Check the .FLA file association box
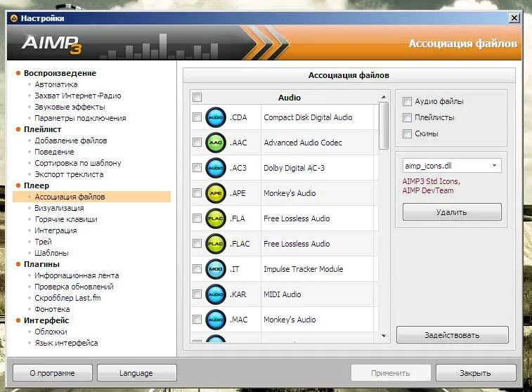This screenshot has width=532, height=392. (197, 218)
